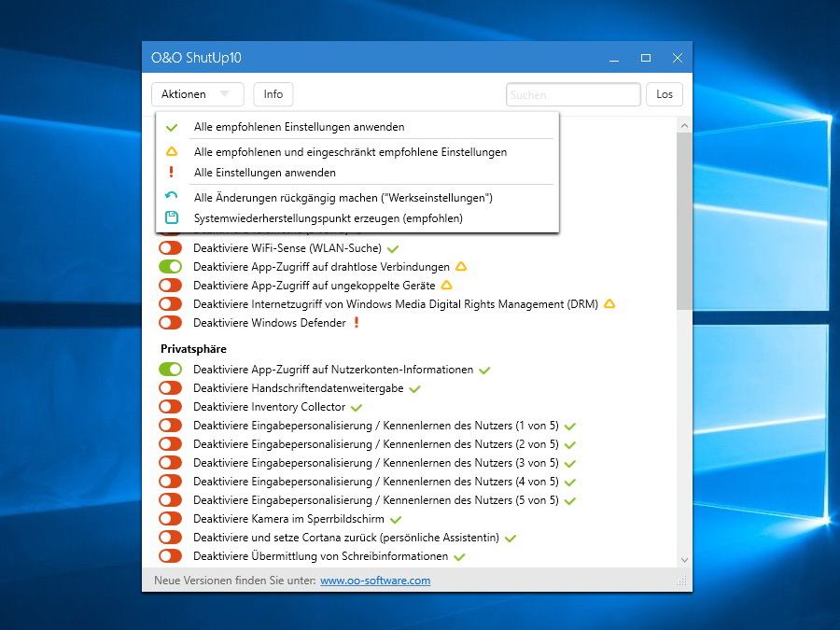
Task: Enable Internetzugriff von Windows Media DRM toggle
Action: [x=171, y=304]
